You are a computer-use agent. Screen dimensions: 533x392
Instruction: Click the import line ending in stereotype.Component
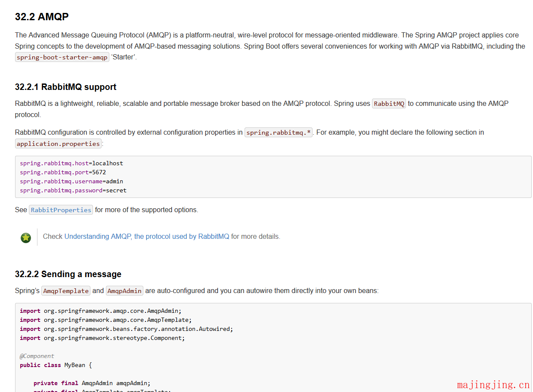coord(102,338)
